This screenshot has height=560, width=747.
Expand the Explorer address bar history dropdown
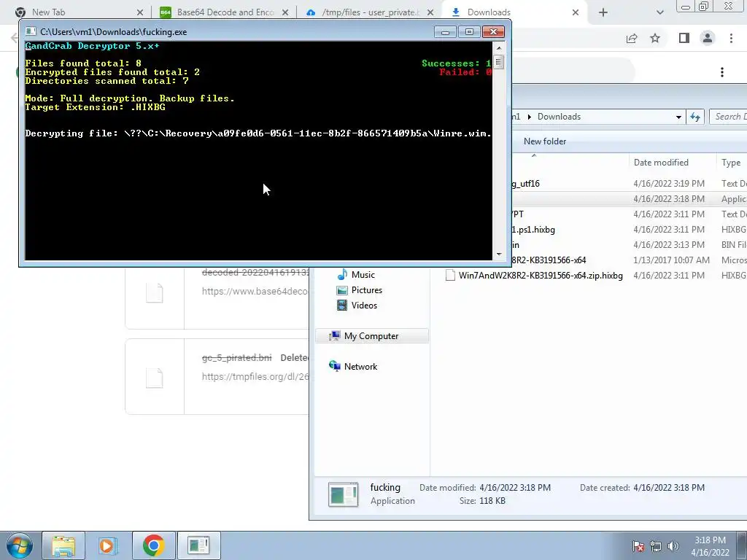pos(678,117)
